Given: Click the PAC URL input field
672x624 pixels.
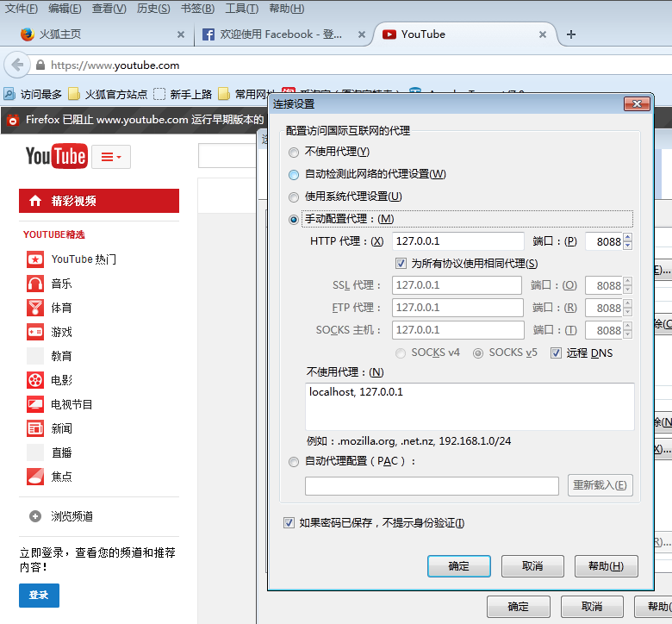Looking at the screenshot, I should click(x=432, y=486).
